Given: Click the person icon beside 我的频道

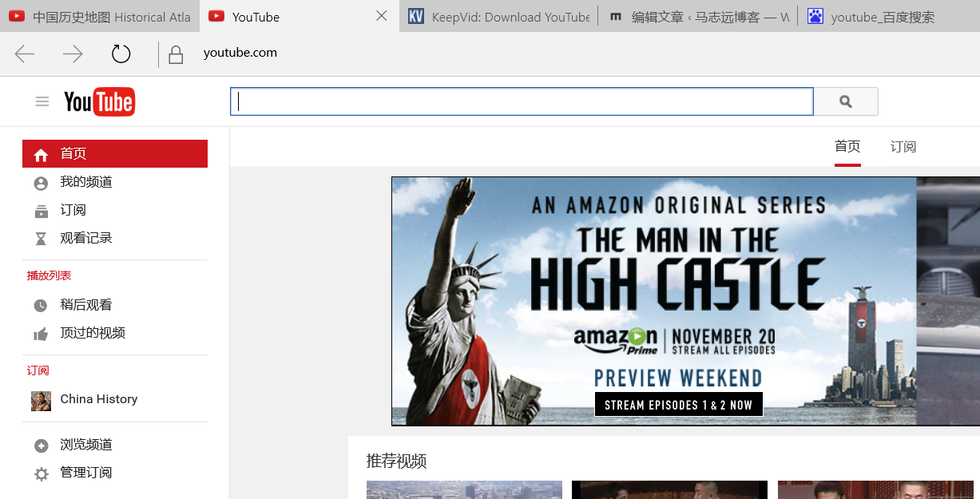Looking at the screenshot, I should pyautogui.click(x=41, y=183).
